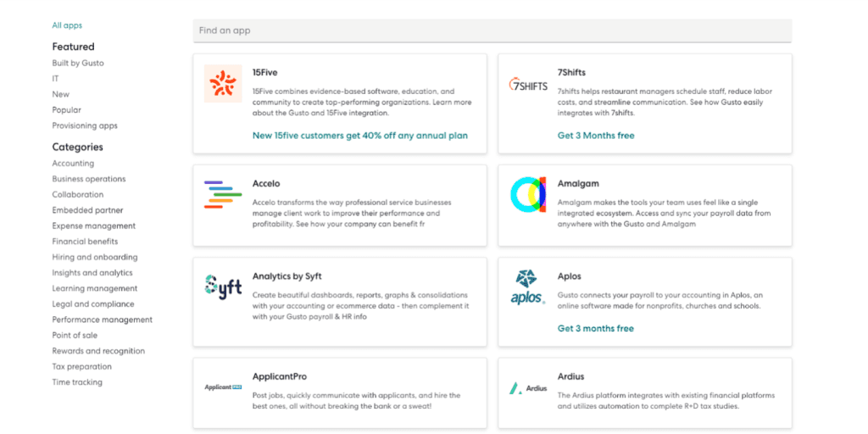Click the 15five 40% off annual plan offer

point(359,136)
